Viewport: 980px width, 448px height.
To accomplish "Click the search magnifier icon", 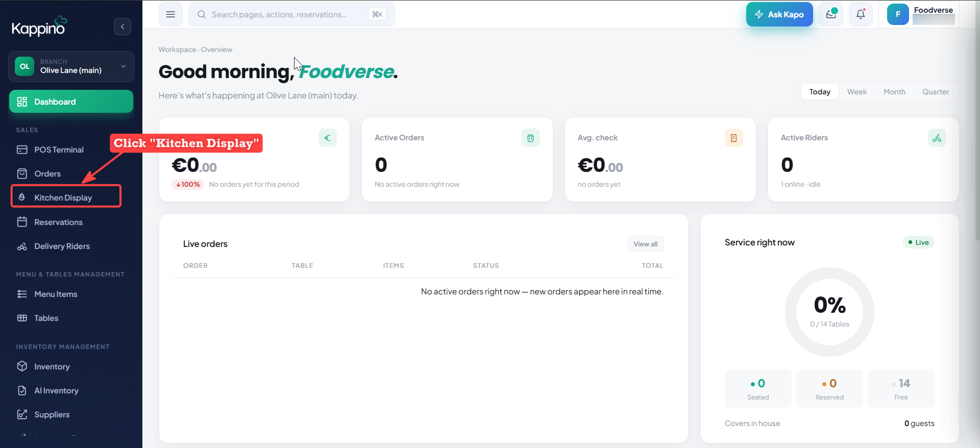I will [x=202, y=14].
